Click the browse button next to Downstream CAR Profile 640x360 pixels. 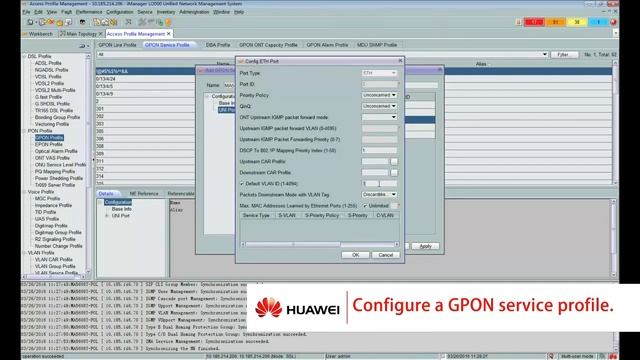tap(394, 173)
